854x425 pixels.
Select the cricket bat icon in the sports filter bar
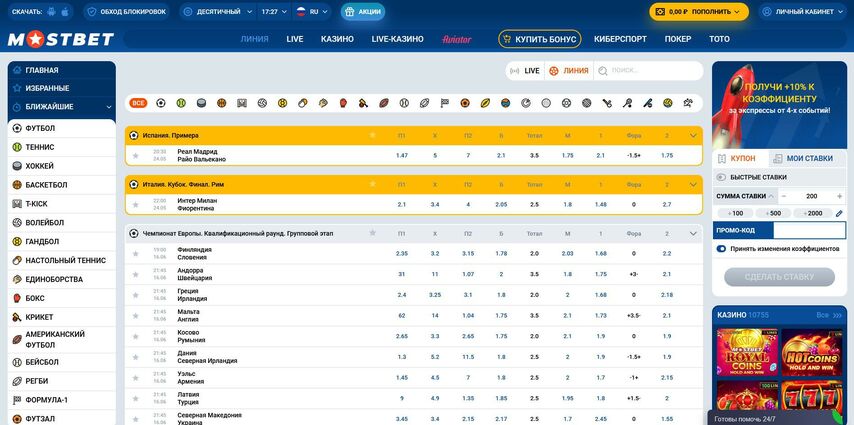[x=363, y=103]
